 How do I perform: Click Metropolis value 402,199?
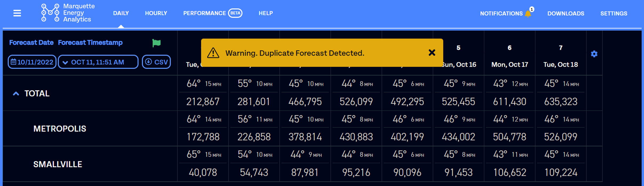click(x=407, y=137)
